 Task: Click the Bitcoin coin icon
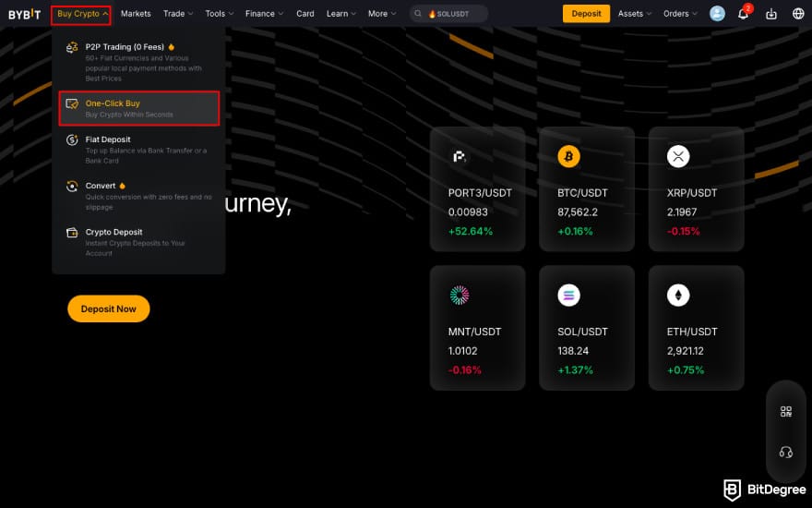568,156
